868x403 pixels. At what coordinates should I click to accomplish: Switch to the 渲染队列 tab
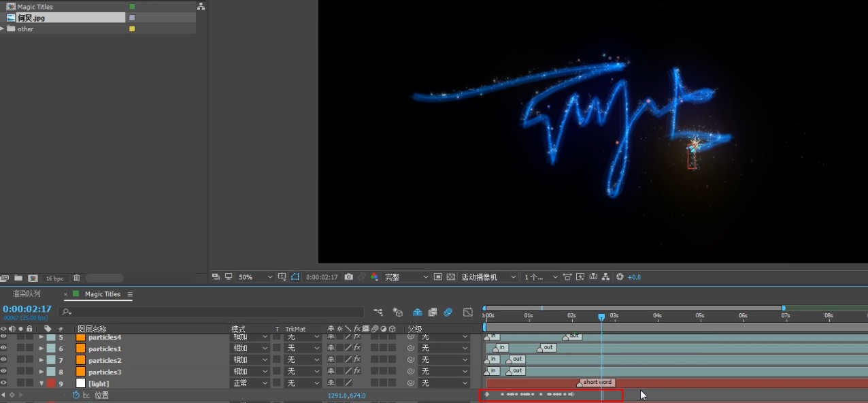(x=27, y=294)
